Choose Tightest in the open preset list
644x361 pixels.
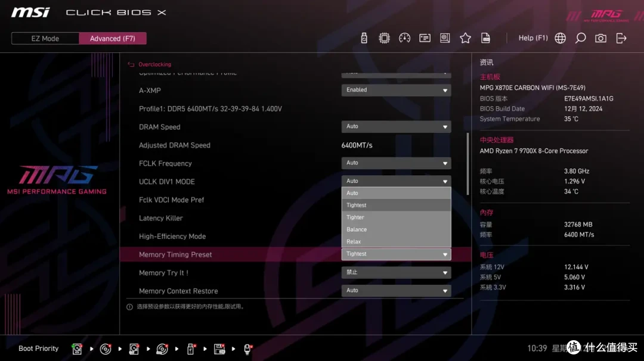coord(396,205)
